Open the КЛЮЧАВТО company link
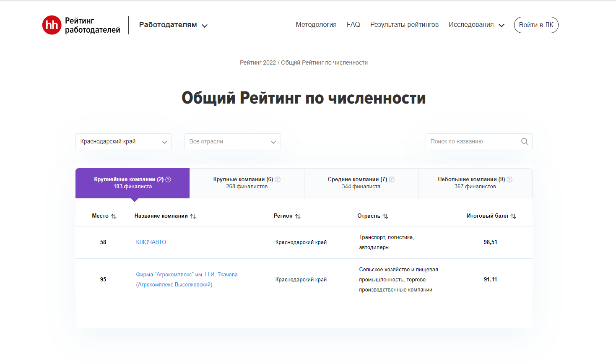Image resolution: width=616 pixels, height=364 pixels. (x=151, y=242)
